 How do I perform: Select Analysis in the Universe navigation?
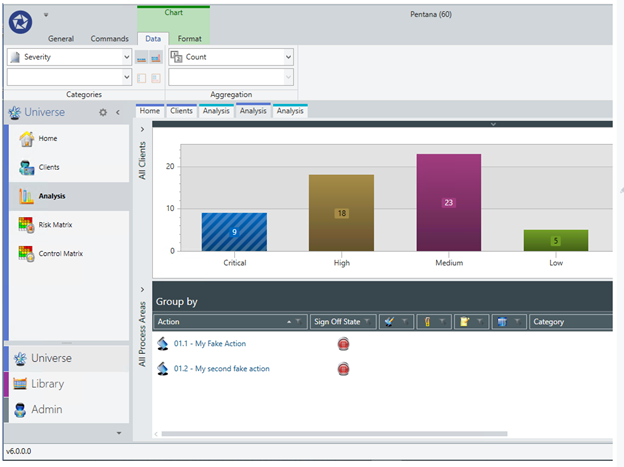(x=69, y=196)
